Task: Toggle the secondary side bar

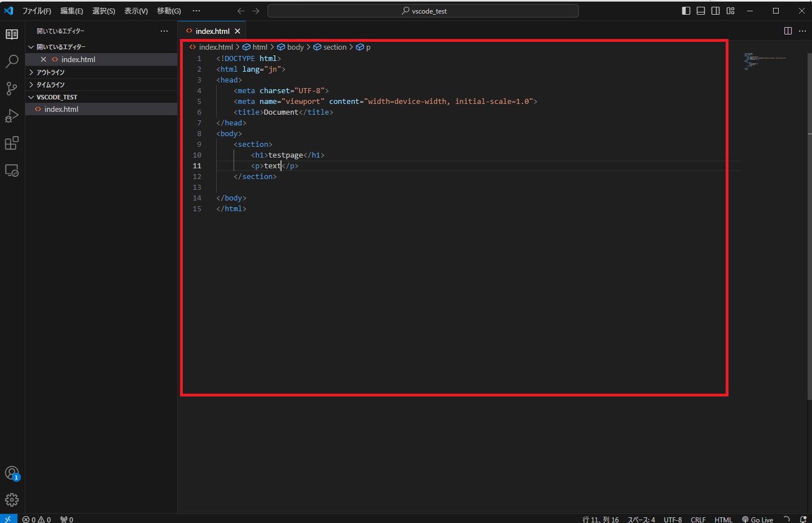Action: [716, 11]
